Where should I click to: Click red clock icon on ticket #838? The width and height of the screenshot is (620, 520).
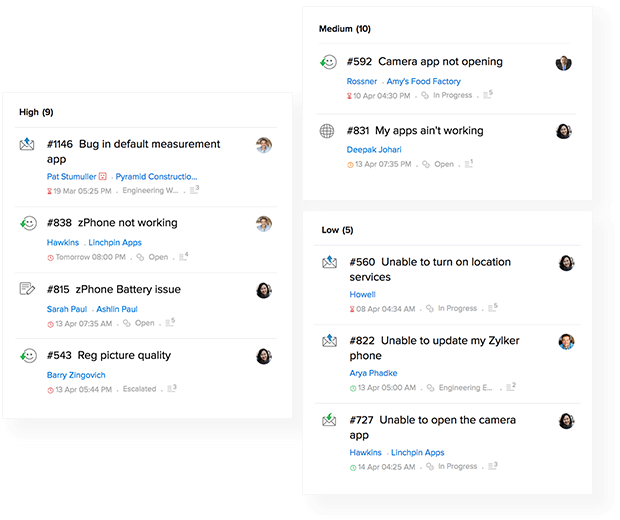click(51, 258)
